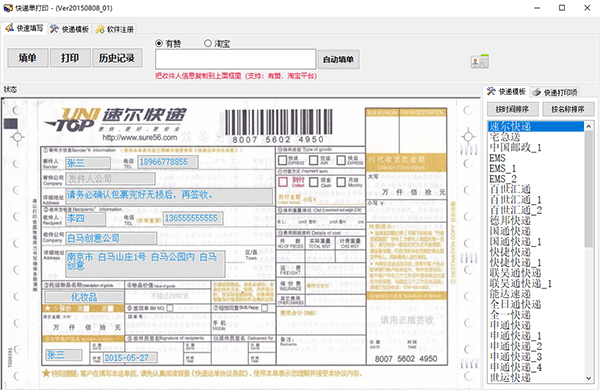Click the date field 2015-05-27
Screen dimensions: 600x390
coord(130,358)
